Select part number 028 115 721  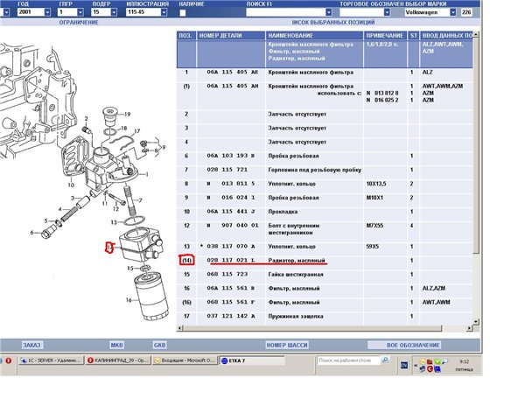click(x=227, y=170)
